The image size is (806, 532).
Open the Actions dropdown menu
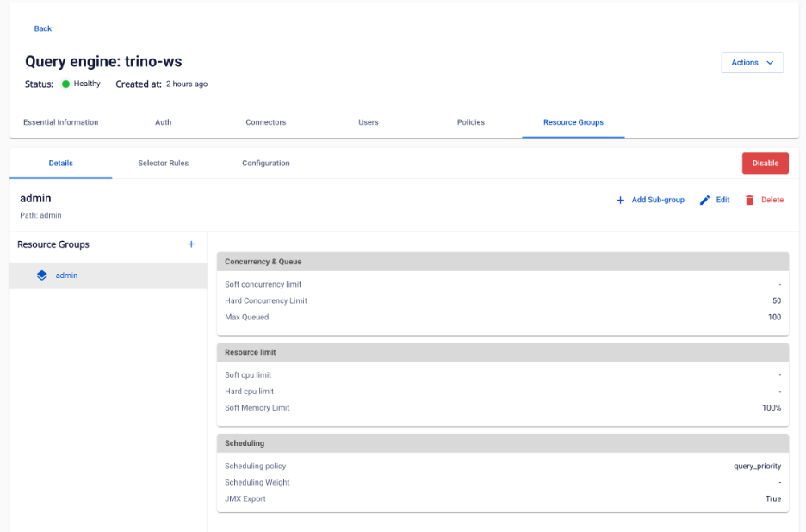pyautogui.click(x=752, y=62)
